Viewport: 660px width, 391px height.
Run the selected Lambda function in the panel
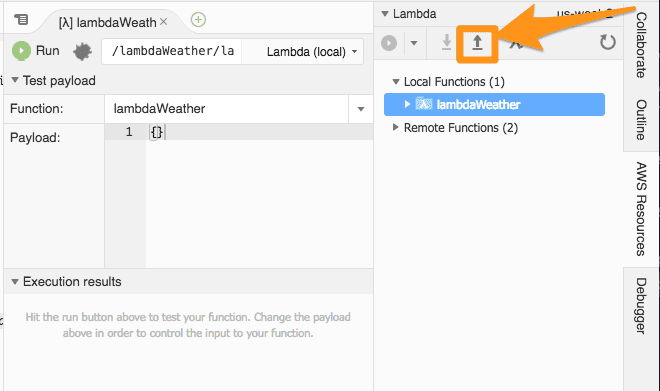click(389, 43)
